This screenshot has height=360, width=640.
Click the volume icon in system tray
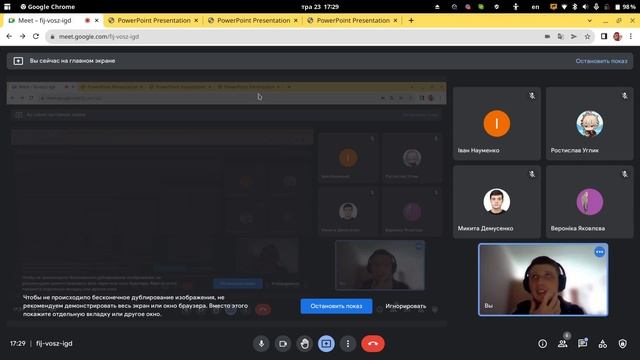pos(585,7)
